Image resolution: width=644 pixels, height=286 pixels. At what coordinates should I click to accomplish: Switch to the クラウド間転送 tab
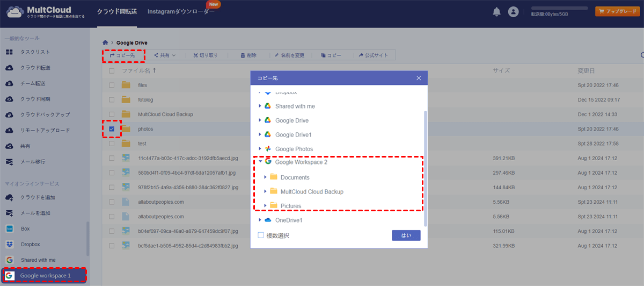tap(116, 11)
